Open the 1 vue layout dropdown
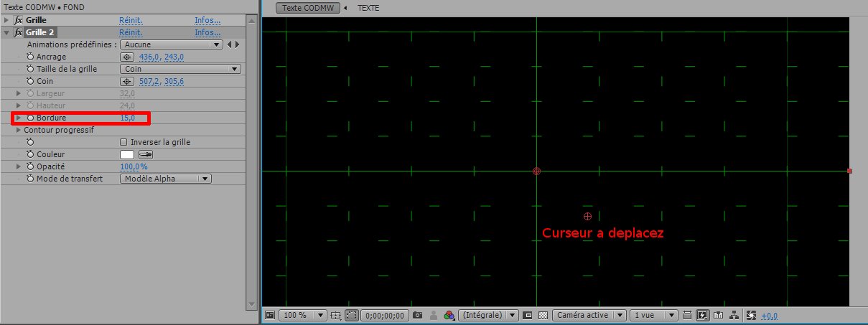 click(x=653, y=315)
